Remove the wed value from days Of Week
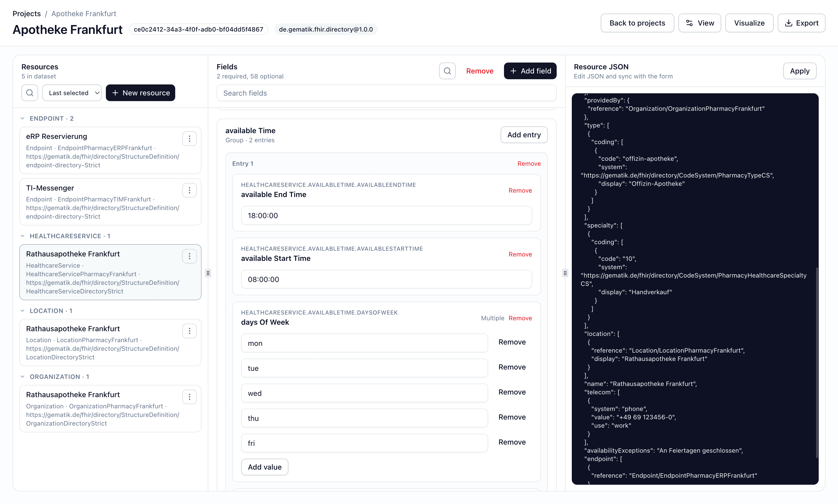This screenshot has height=504, width=838. [512, 392]
